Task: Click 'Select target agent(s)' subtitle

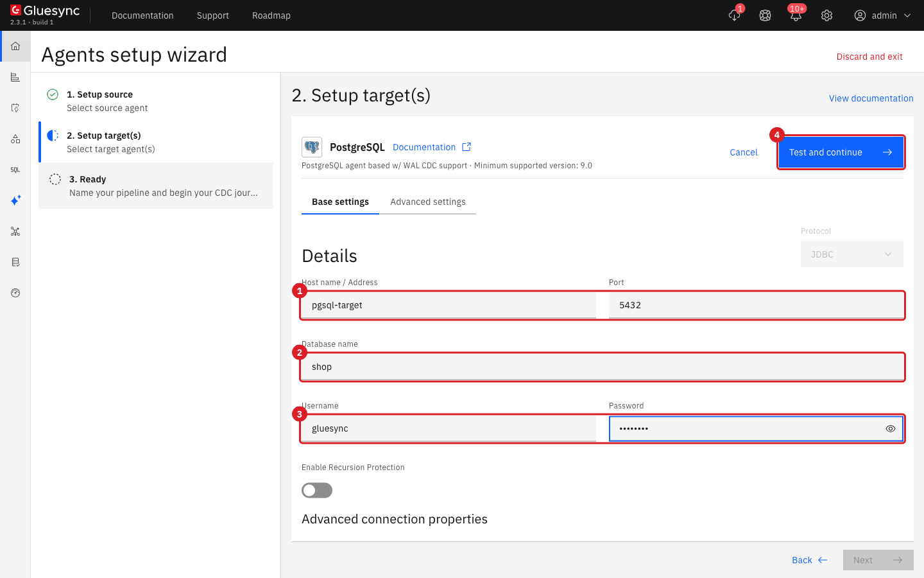Action: 111,149
